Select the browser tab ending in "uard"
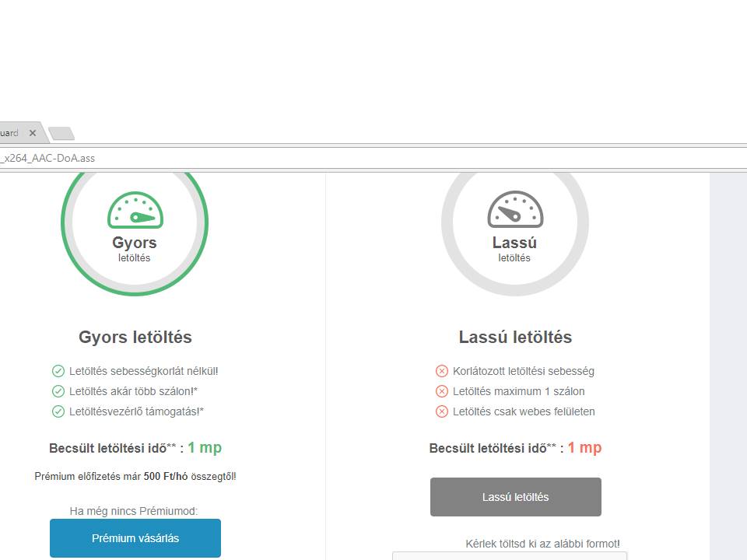Viewport: 747px width, 560px height. [11, 133]
